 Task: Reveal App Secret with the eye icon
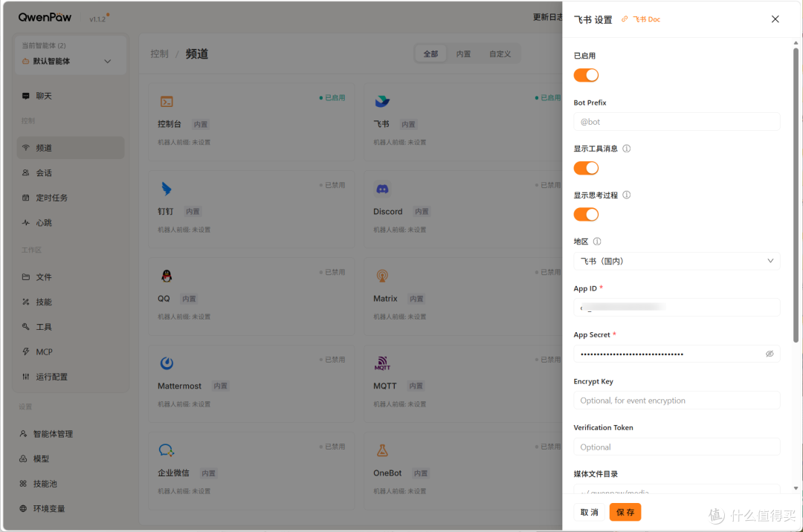(770, 354)
